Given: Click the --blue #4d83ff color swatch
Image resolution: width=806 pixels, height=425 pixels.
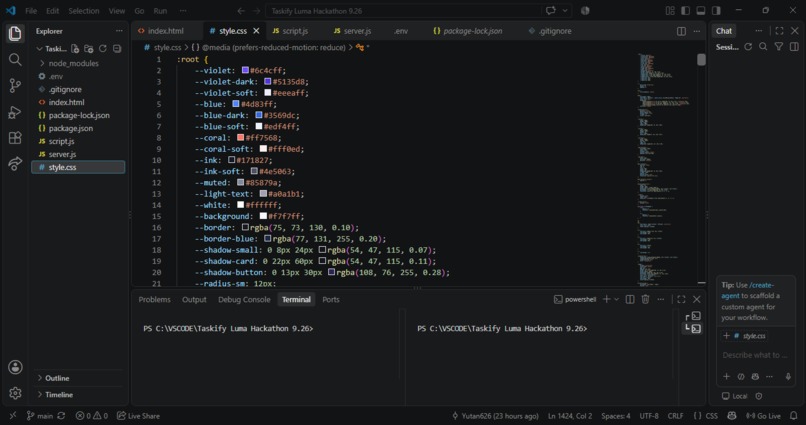Looking at the screenshot, I should pos(236,104).
